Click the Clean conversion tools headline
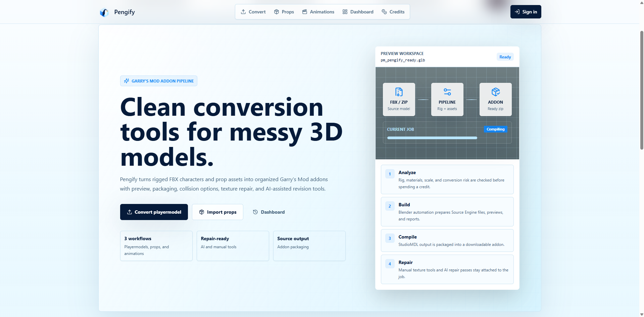Screen dimensions: 644x317 231,132
